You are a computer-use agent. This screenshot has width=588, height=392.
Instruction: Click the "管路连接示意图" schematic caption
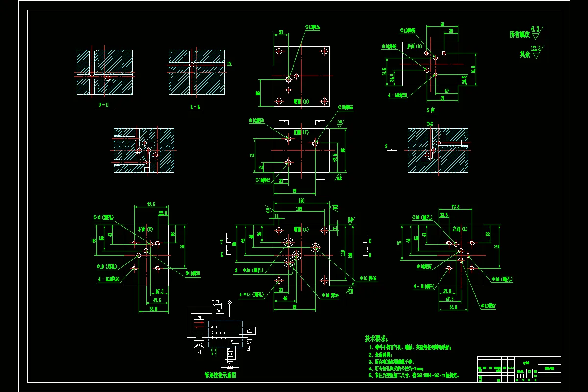(220, 375)
